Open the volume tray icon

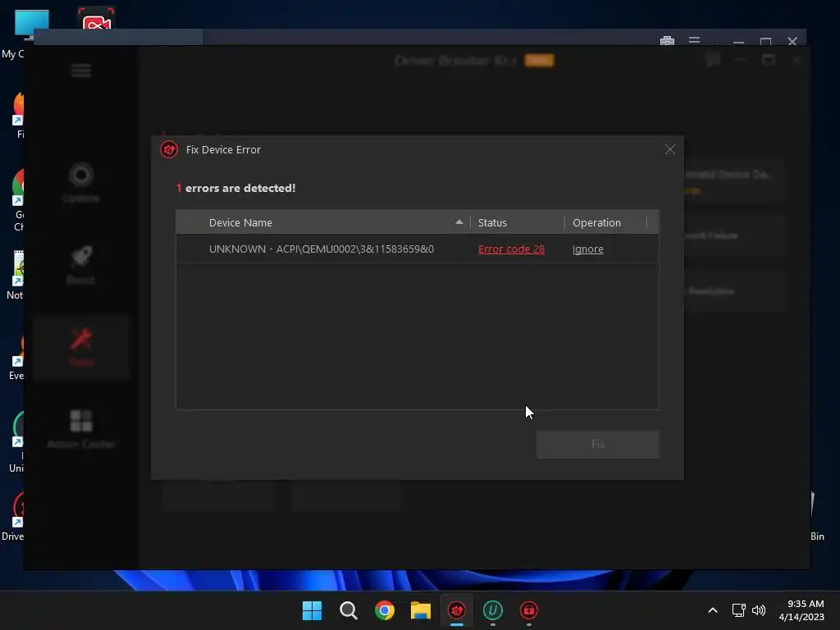click(759, 610)
